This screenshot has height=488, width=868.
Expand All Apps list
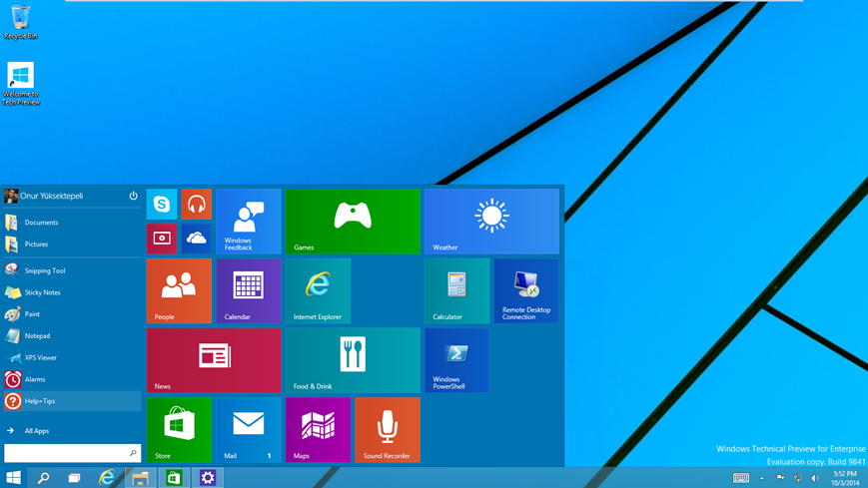point(72,430)
